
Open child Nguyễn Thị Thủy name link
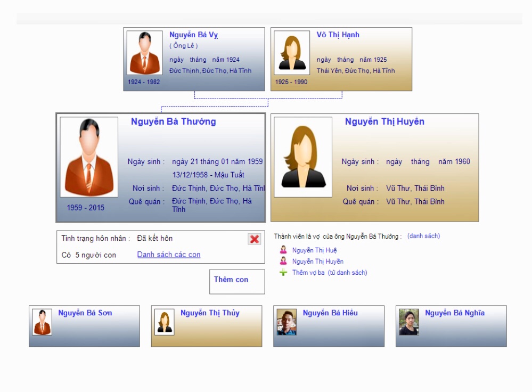point(210,313)
